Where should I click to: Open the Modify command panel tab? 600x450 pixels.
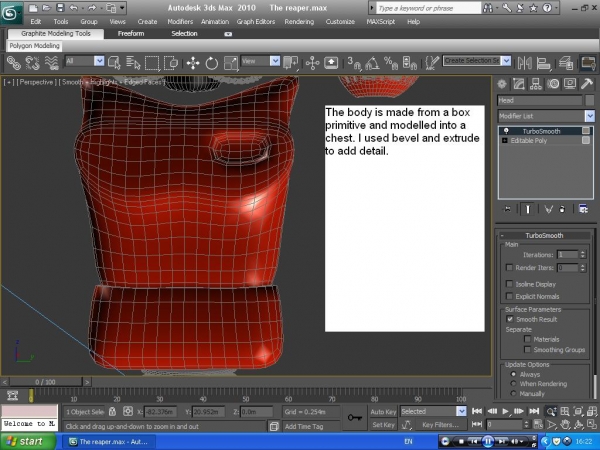[x=519, y=84]
